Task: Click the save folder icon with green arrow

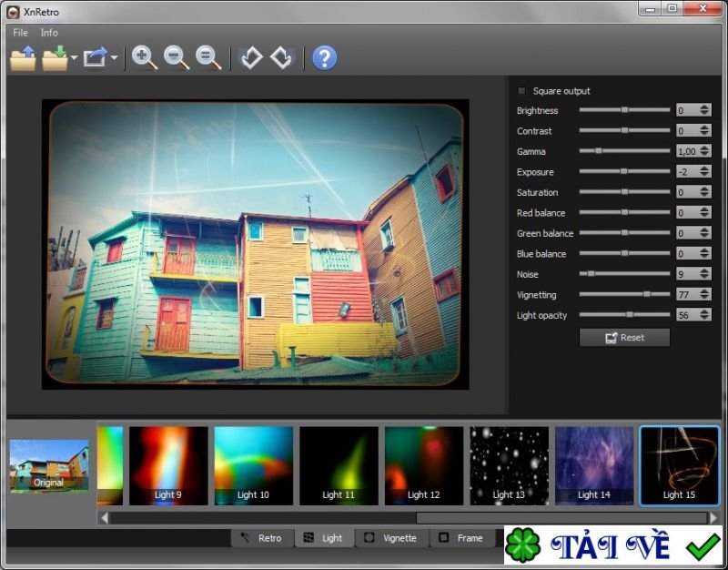Action: tap(56, 58)
